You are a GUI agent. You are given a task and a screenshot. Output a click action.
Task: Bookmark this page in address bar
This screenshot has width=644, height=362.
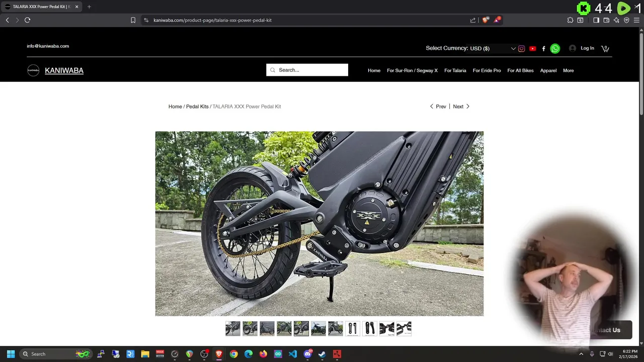(133, 20)
